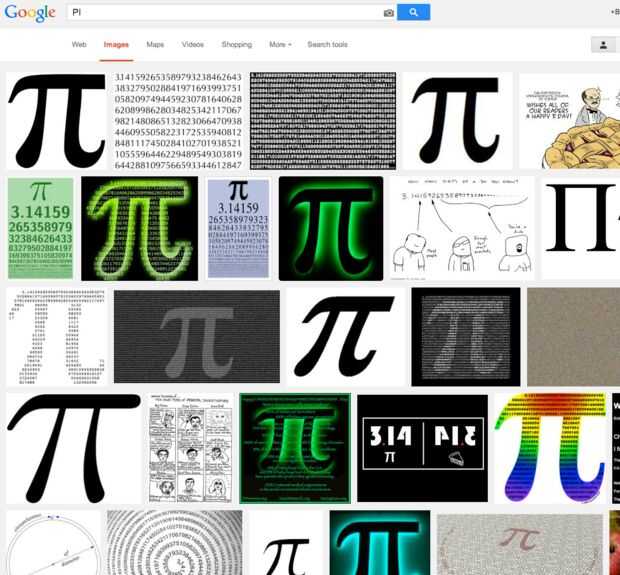Open solid neon green pi on black
The height and width of the screenshot is (575, 620).
331,229
